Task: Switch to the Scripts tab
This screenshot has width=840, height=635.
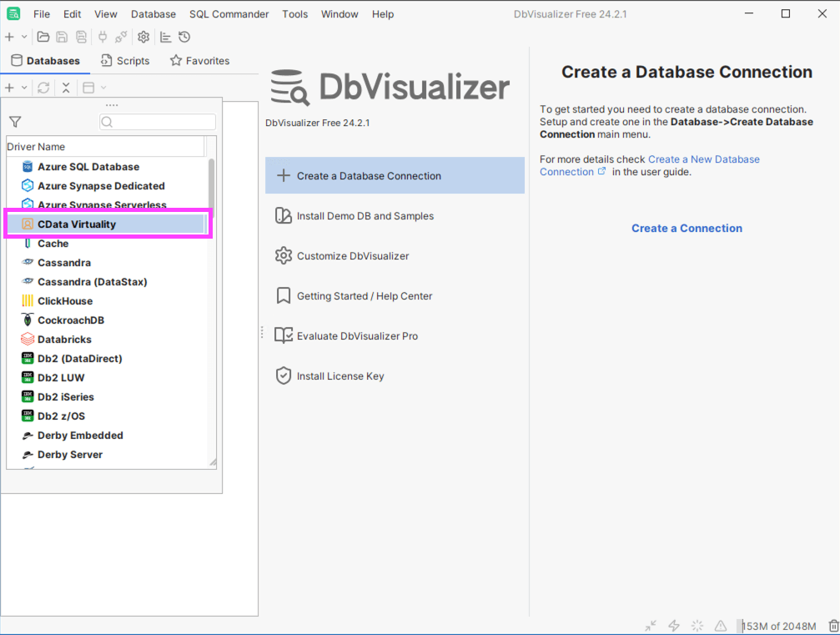Action: tap(125, 61)
